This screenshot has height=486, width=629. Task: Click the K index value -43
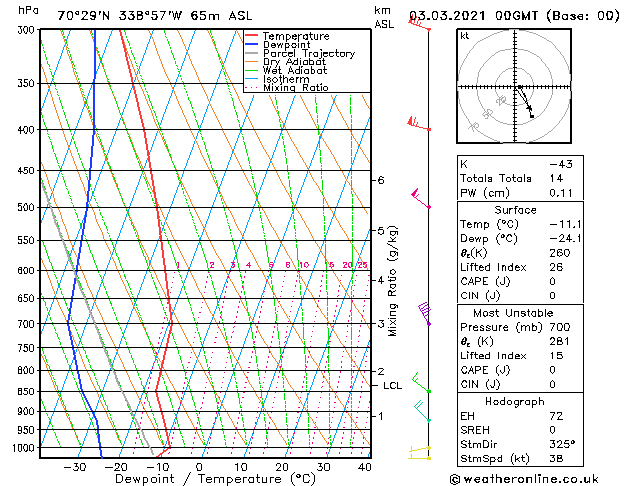pos(561,164)
